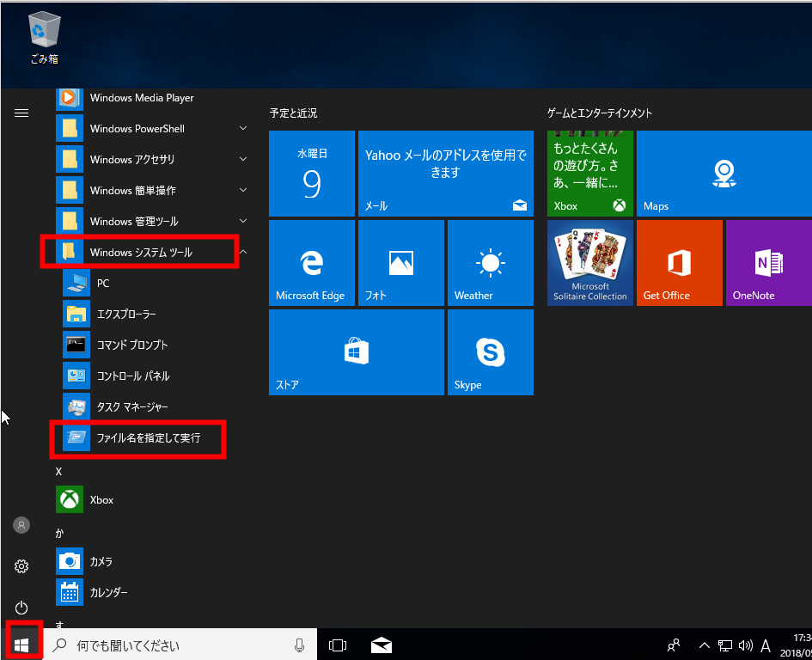The height and width of the screenshot is (660, 812).
Task: Open Task View on the taskbar
Action: tap(338, 645)
